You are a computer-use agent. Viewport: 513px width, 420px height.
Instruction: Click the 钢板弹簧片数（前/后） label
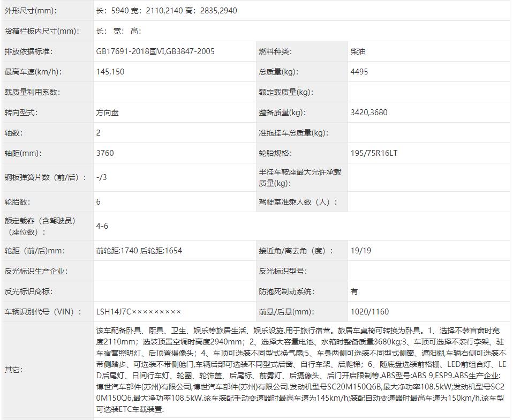click(46, 177)
